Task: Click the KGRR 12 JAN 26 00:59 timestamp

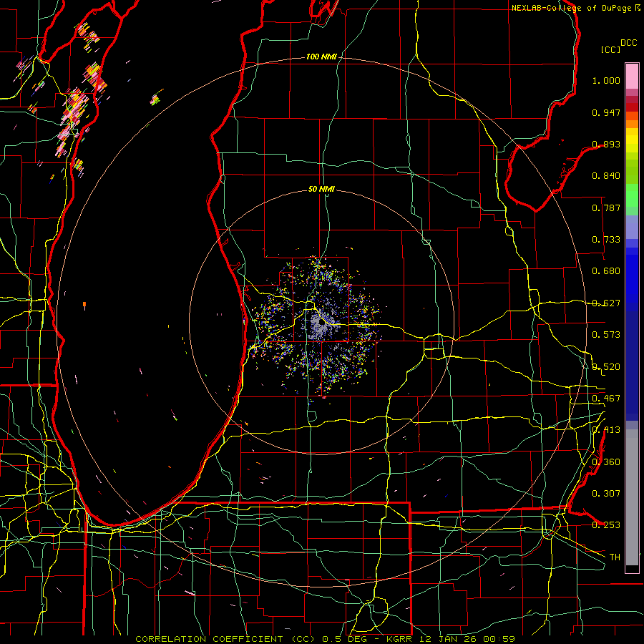Action: 451,639
